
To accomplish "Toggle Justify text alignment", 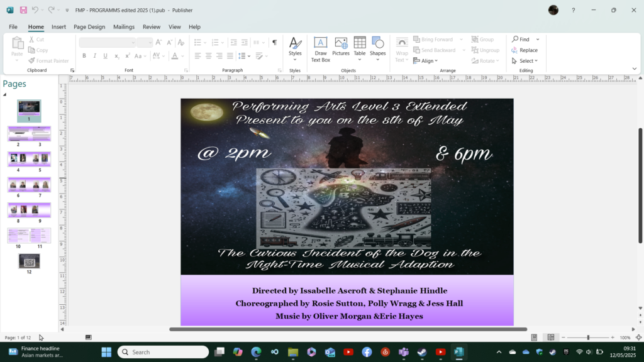I will 230,56.
